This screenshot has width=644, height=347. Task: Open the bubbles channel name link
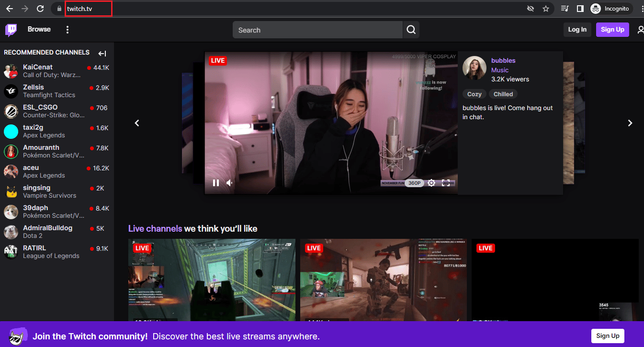click(x=503, y=60)
